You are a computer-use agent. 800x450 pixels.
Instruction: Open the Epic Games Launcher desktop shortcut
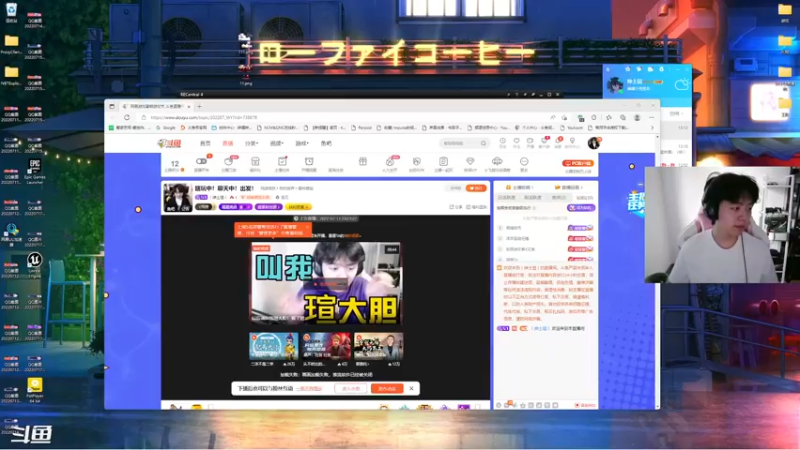pyautogui.click(x=35, y=172)
